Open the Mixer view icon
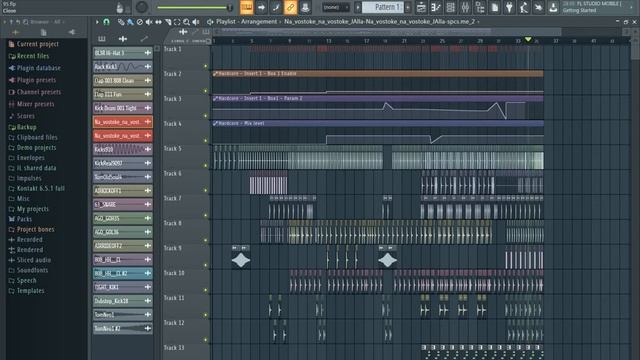Viewport: 640px width, 360px height. pos(465,7)
